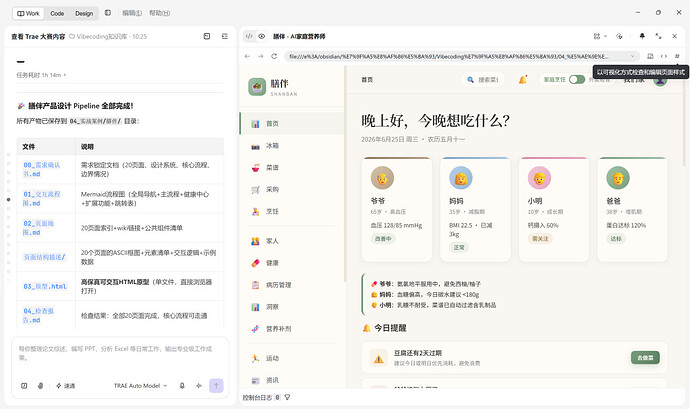Screen dimensions: 690x409
Task: Open the 编辑 menu
Action: [x=132, y=13]
